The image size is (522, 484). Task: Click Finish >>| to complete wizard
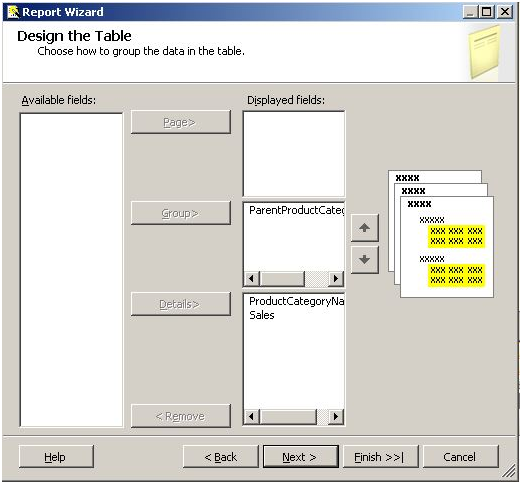click(x=381, y=457)
